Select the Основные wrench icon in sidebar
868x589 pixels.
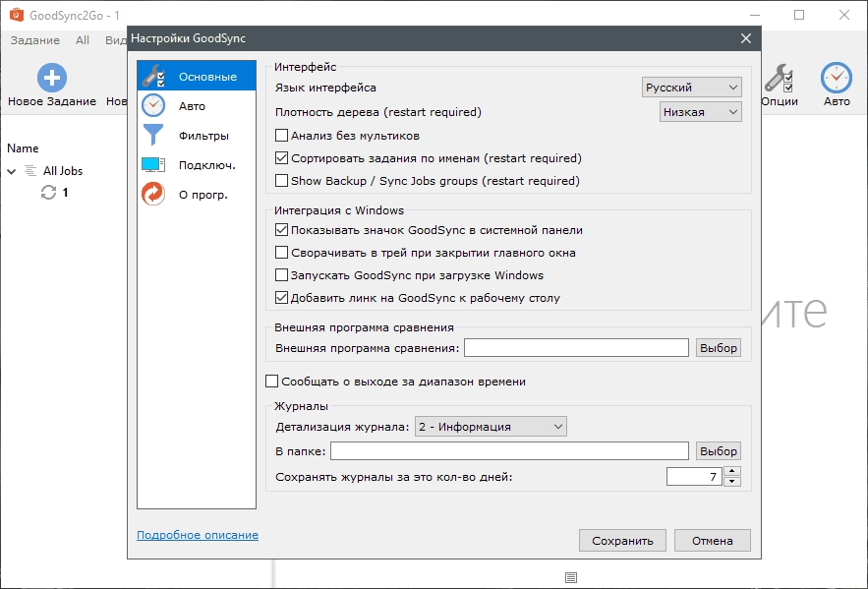153,77
